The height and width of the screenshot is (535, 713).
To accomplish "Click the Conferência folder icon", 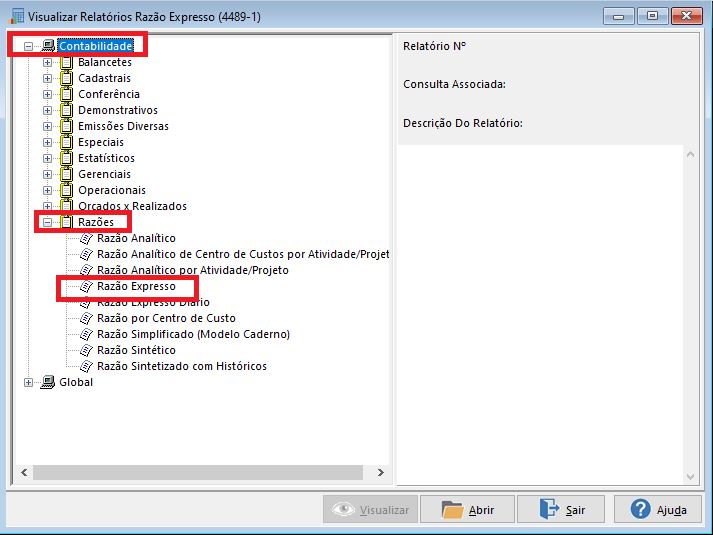I will tap(66, 94).
